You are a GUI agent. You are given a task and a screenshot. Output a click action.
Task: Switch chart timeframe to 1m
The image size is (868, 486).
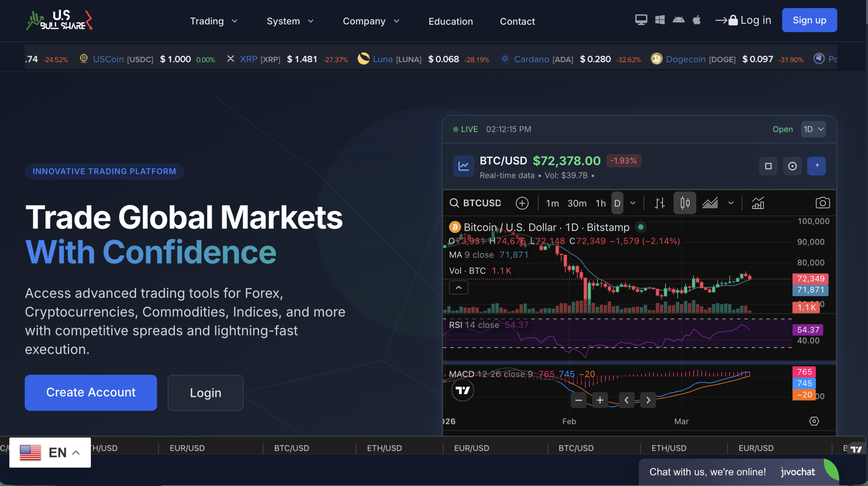[552, 203]
